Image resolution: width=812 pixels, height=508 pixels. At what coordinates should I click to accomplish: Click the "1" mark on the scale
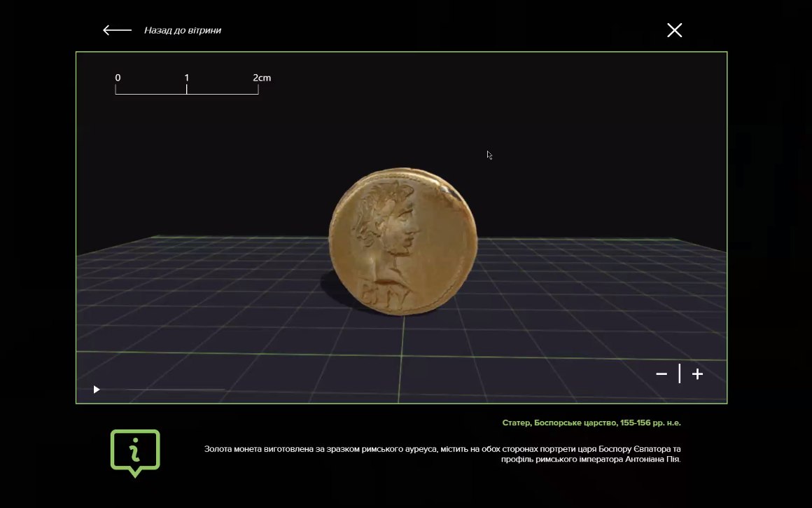(x=186, y=78)
